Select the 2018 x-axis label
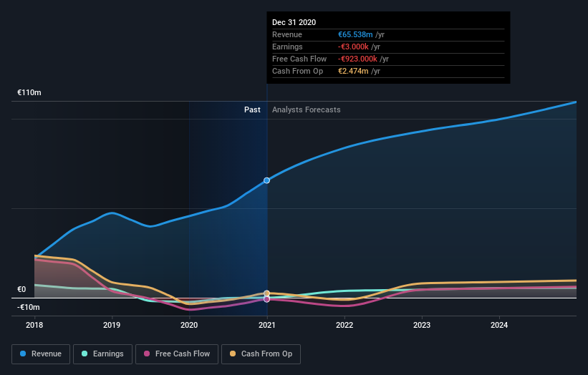The width and height of the screenshot is (588, 375). click(34, 325)
